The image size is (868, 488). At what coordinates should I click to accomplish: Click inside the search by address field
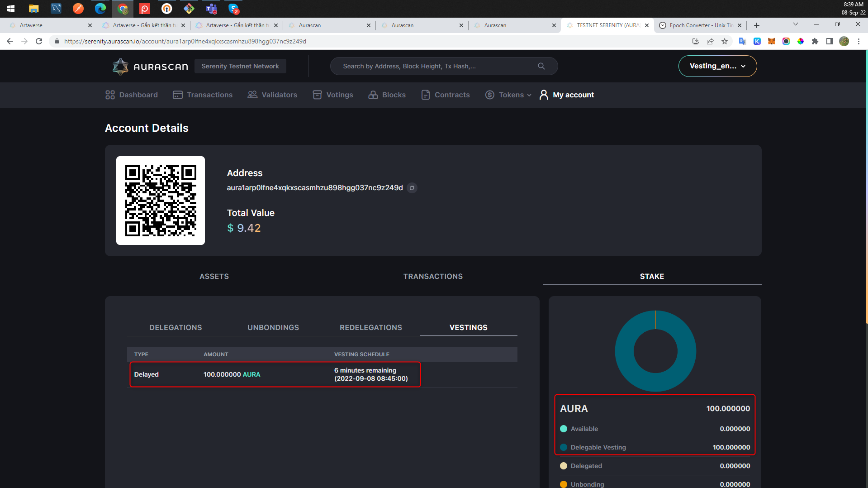click(434, 66)
